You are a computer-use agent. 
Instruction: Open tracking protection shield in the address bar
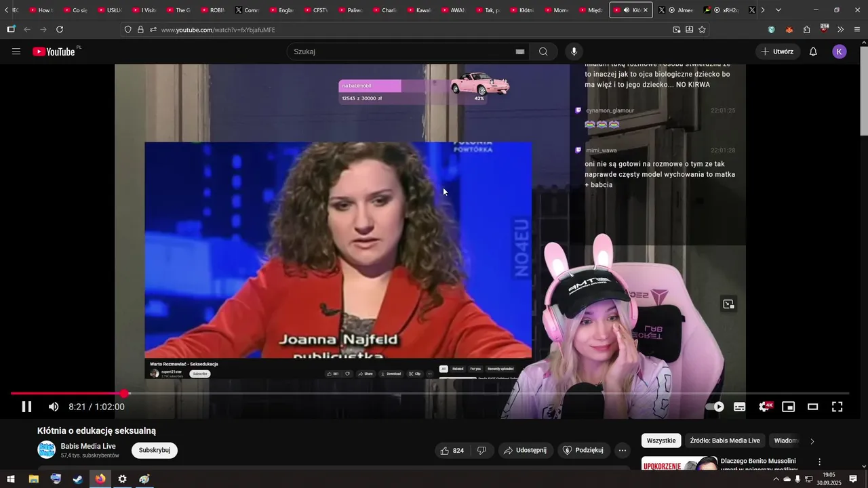[127, 29]
